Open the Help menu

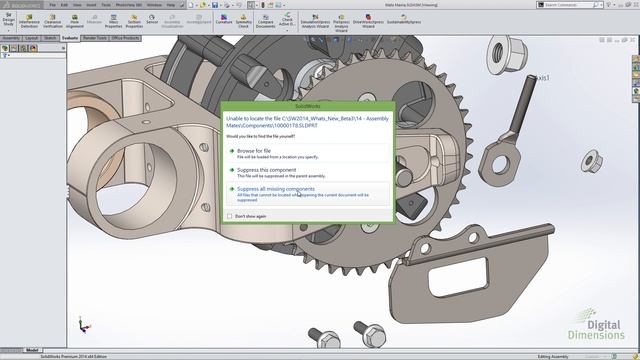click(171, 5)
